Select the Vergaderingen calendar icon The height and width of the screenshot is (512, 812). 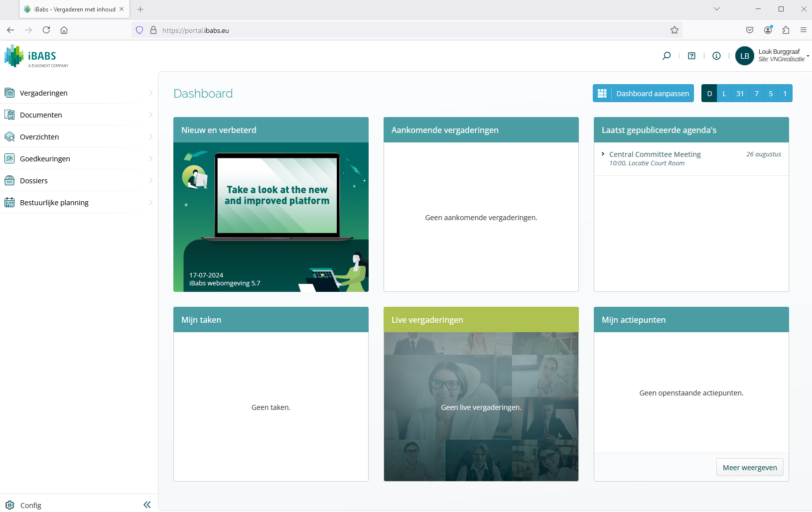coord(9,92)
